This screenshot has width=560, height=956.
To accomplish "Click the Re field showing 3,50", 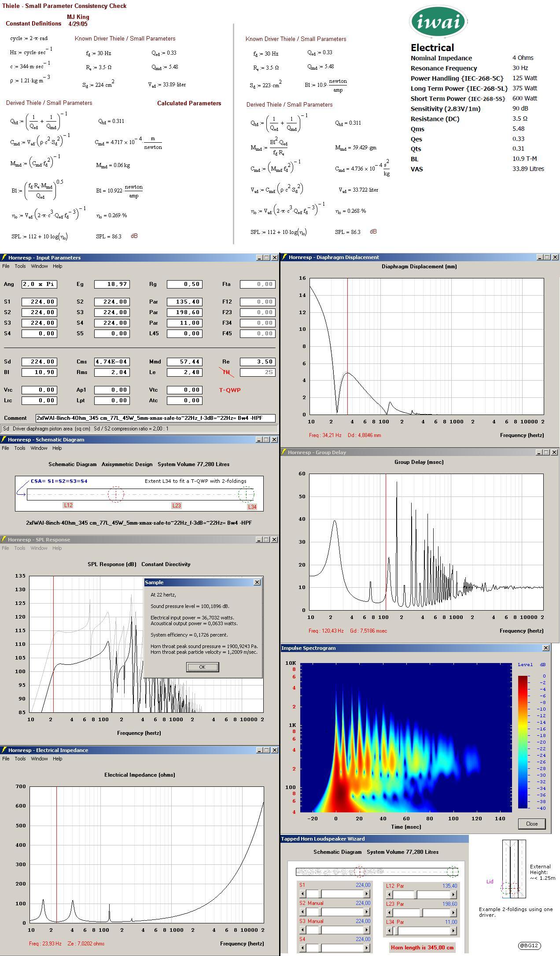I will point(258,362).
